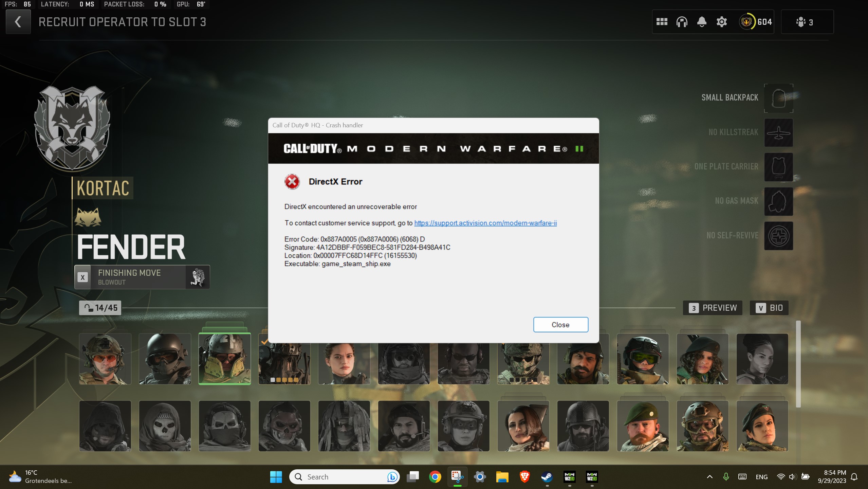The image size is (868, 489).
Task: Open voice chat/audio channel settings via headset icon
Action: 682,22
